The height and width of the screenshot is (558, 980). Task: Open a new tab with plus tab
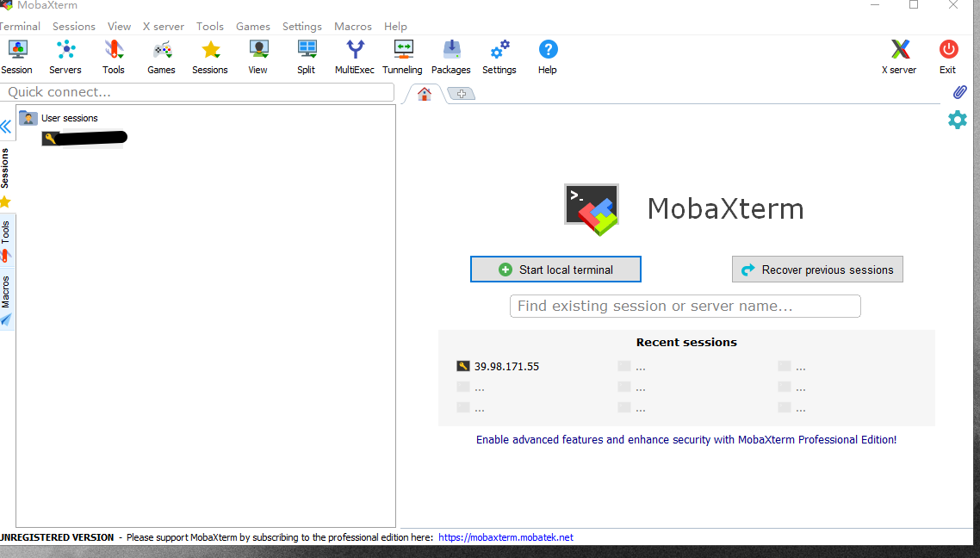pos(462,94)
